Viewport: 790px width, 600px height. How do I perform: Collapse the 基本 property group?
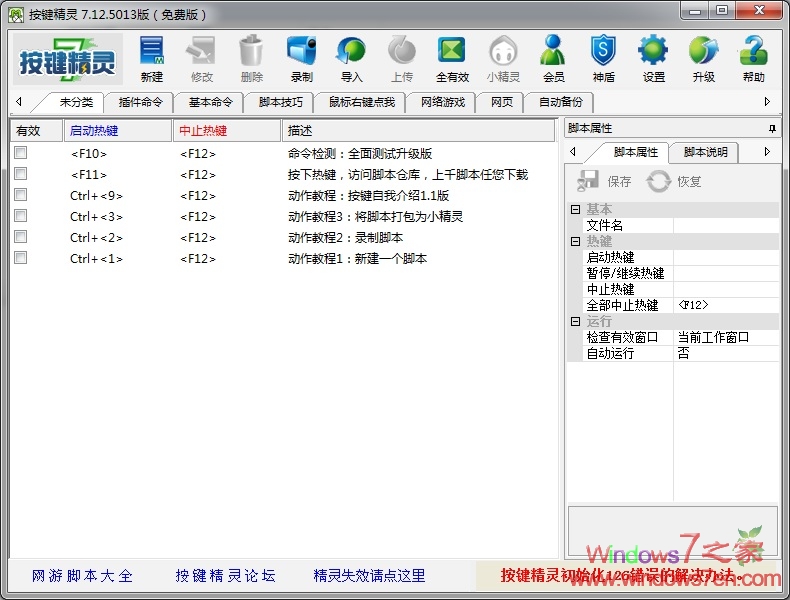pos(575,209)
